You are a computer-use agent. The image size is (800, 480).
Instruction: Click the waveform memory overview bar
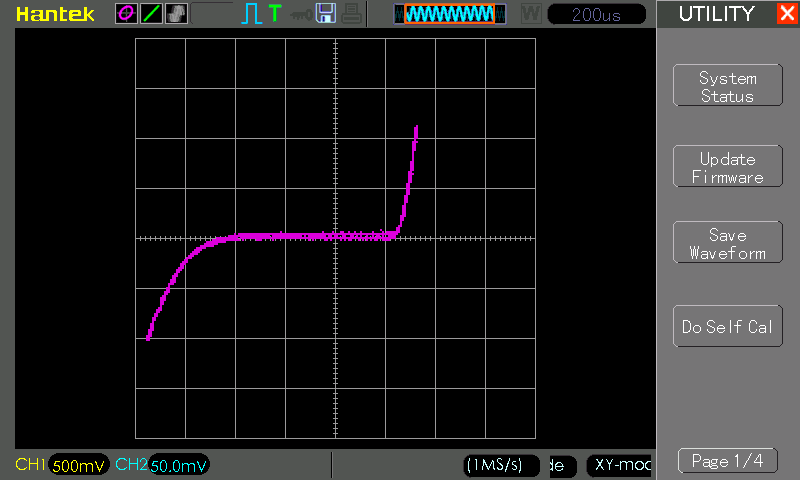pyautogui.click(x=449, y=14)
